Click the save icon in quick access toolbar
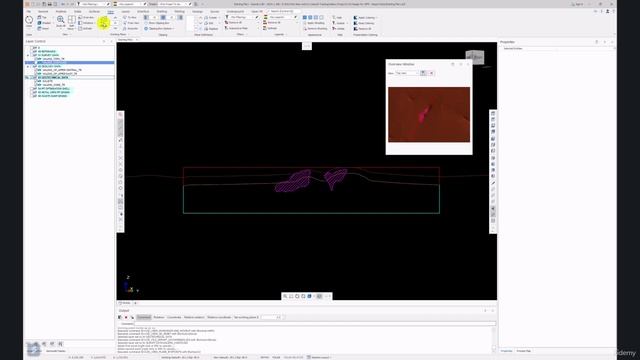This screenshot has height=360, width=640. (44, 4)
